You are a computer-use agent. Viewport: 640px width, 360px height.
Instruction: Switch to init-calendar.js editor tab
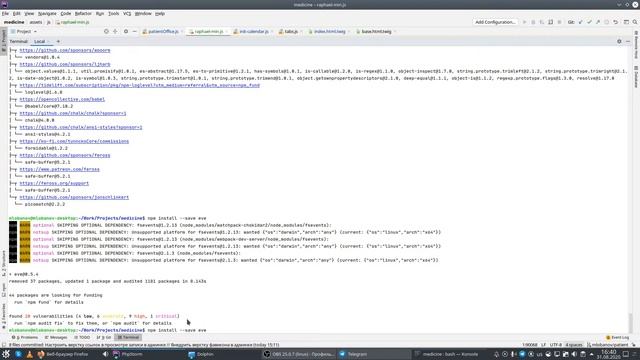(253, 31)
